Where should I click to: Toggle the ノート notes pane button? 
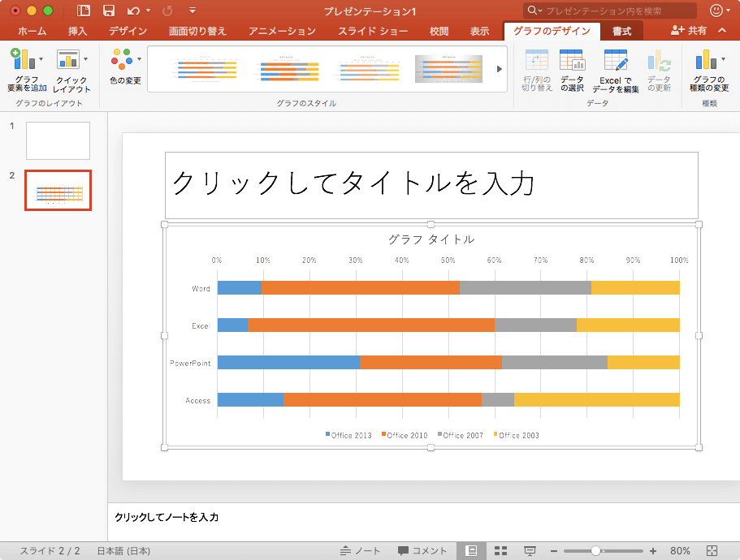click(x=360, y=550)
